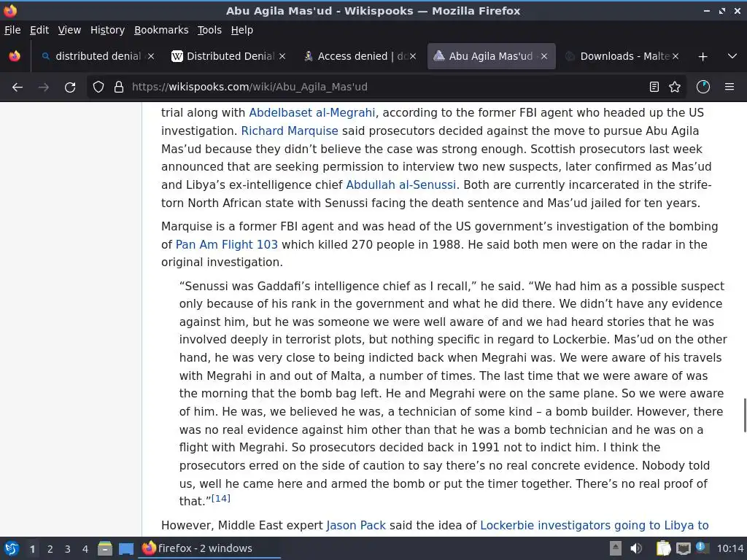The height and width of the screenshot is (560, 747).
Task: Open tracking protection shield icon
Action: click(x=98, y=87)
